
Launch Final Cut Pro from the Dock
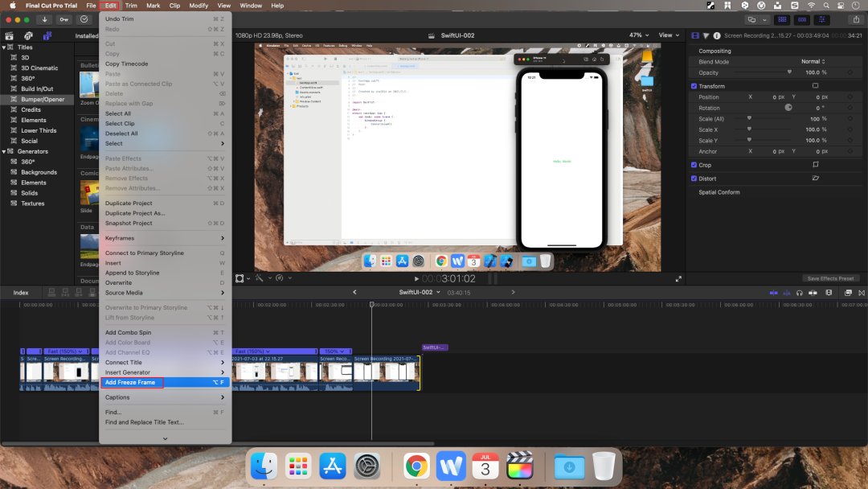coord(520,466)
